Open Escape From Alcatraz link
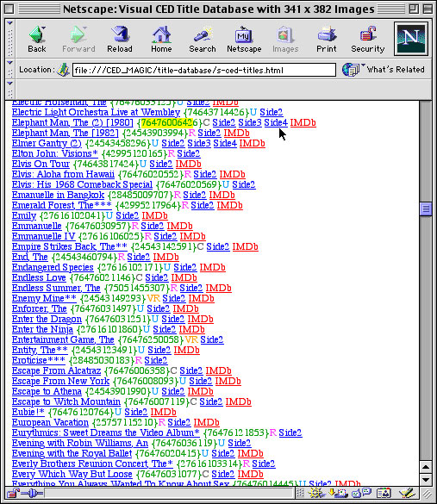 pos(56,370)
